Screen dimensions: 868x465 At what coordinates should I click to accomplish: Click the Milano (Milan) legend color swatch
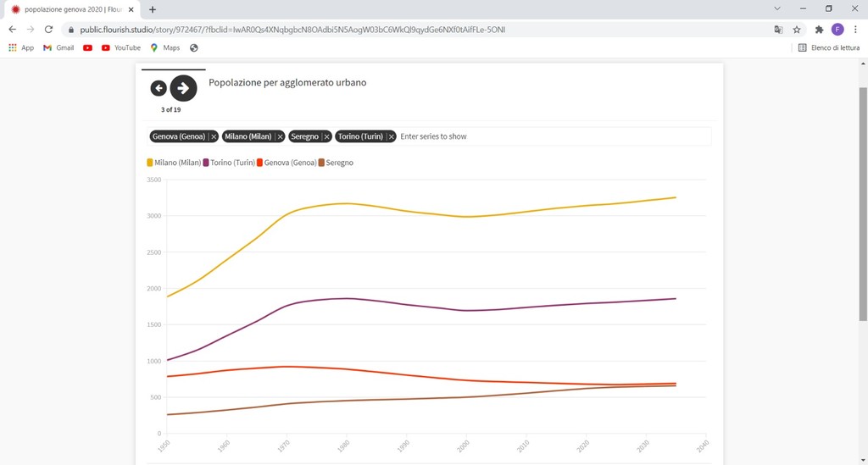tap(150, 163)
